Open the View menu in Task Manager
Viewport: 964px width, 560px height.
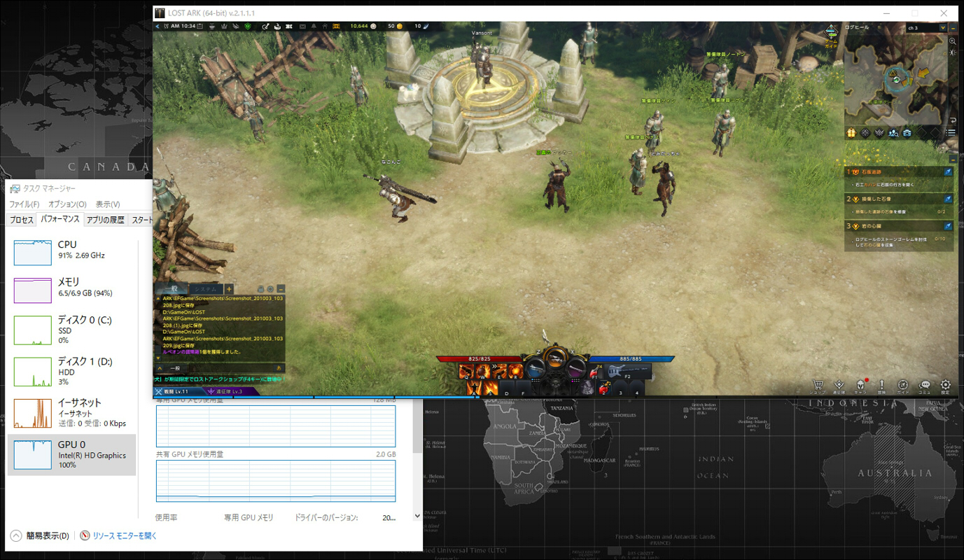(x=108, y=204)
